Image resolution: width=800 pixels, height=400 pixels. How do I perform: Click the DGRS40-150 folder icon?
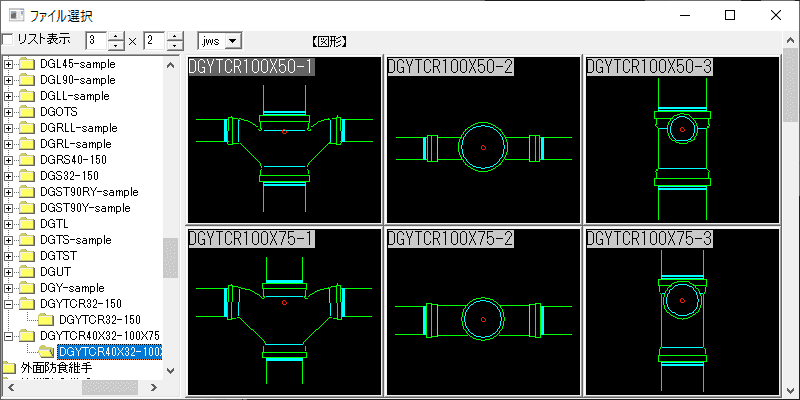[x=27, y=160]
